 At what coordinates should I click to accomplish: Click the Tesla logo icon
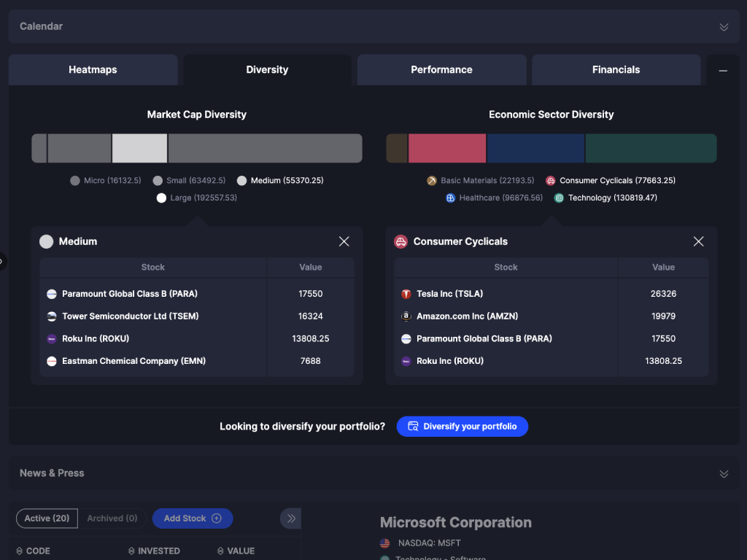point(406,294)
